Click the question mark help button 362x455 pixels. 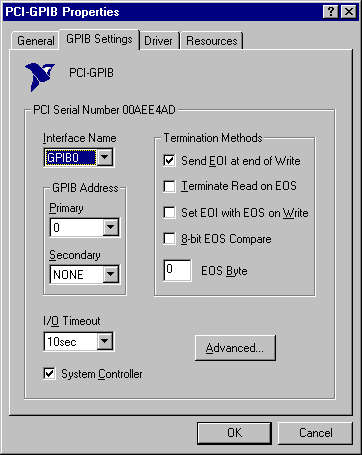[331, 12]
